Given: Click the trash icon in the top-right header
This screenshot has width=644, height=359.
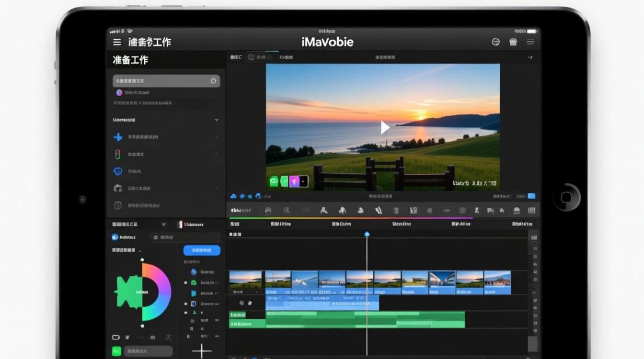Looking at the screenshot, I should point(513,42).
